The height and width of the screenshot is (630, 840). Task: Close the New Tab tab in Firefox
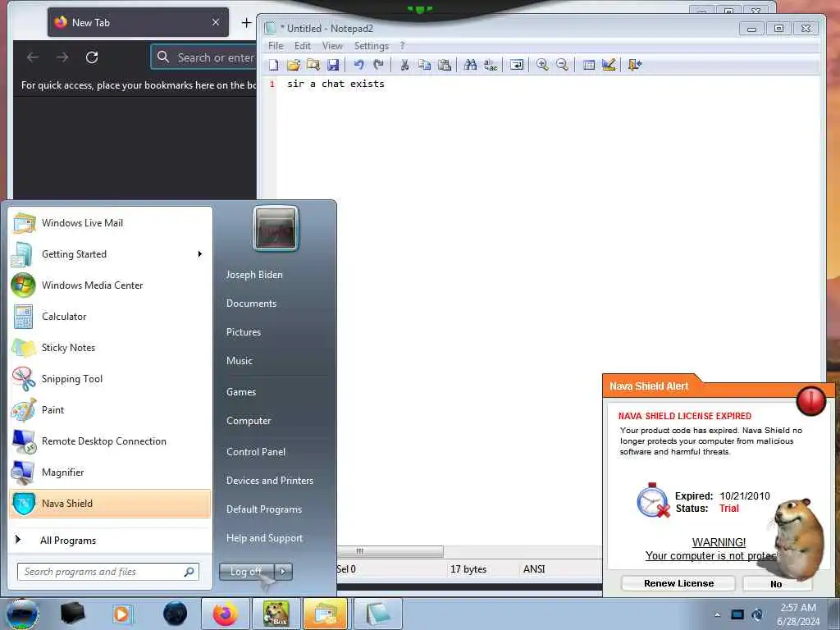(216, 22)
